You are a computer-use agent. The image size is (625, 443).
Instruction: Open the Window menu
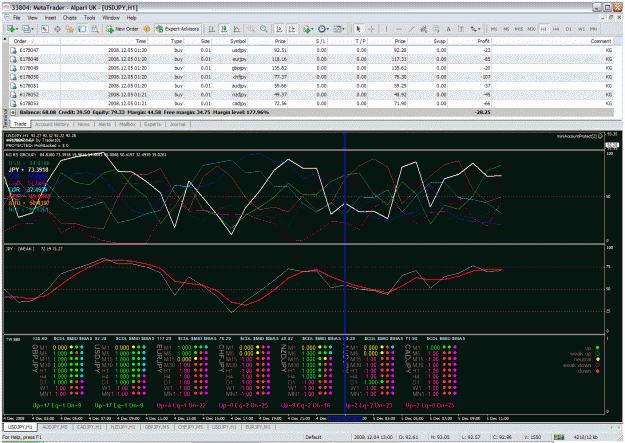click(111, 18)
